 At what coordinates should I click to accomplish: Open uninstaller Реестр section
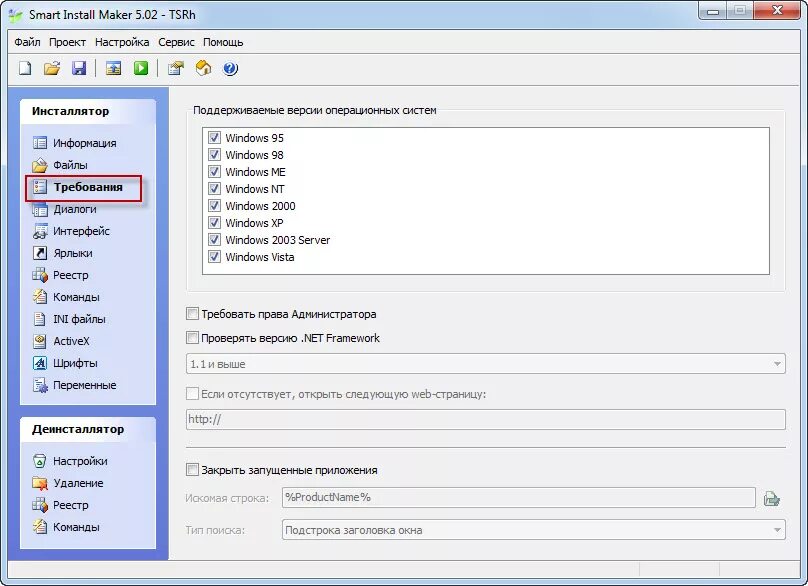(60, 505)
